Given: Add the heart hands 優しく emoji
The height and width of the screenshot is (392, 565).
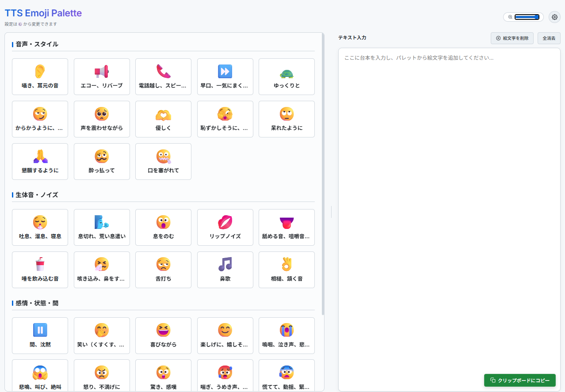Looking at the screenshot, I should point(163,119).
